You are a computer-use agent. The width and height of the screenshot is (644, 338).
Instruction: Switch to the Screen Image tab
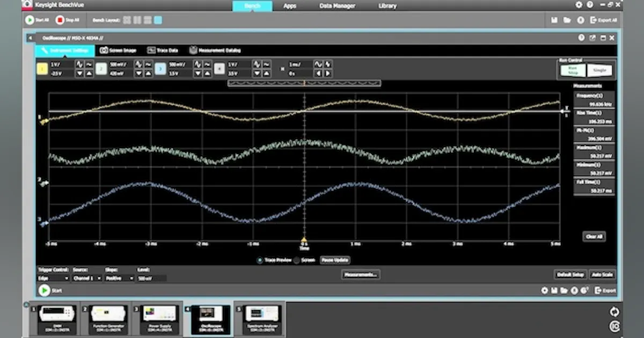(119, 50)
